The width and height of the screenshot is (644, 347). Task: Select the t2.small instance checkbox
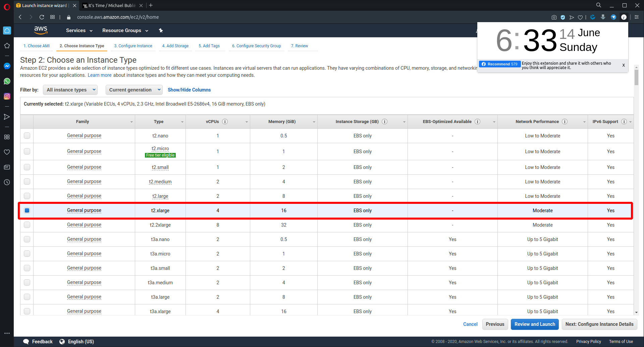(27, 167)
